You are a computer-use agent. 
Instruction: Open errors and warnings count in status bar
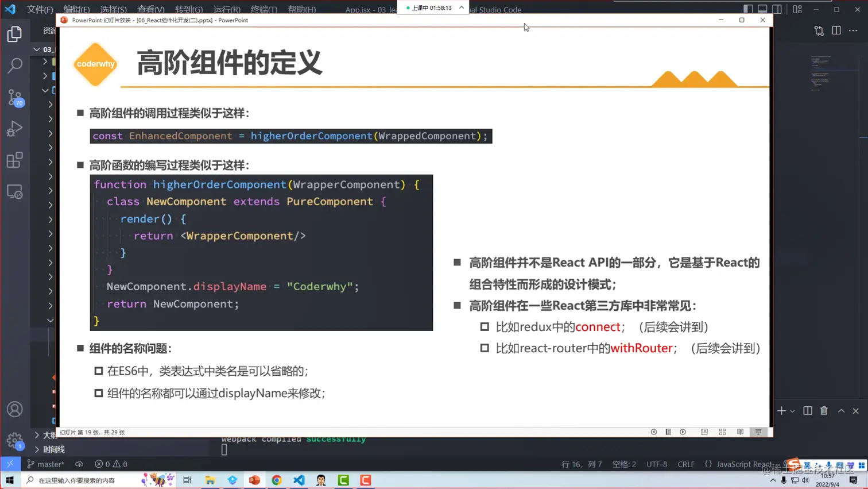(111, 464)
